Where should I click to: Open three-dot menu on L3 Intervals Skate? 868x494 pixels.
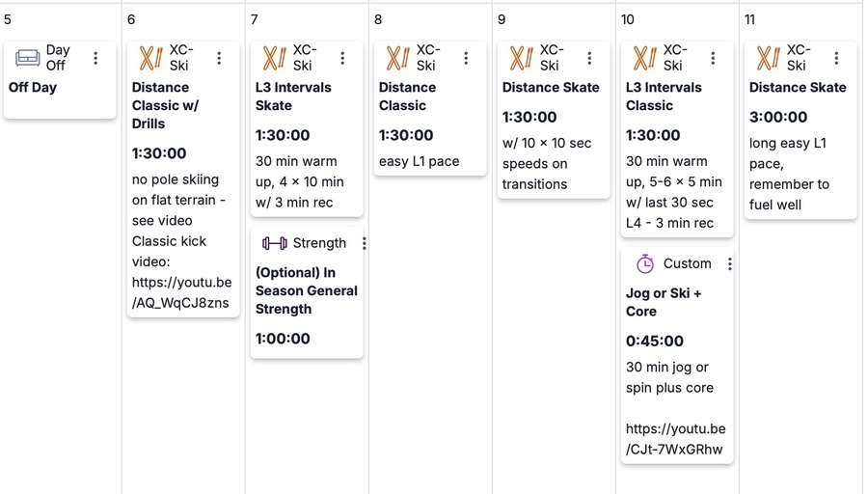[342, 58]
